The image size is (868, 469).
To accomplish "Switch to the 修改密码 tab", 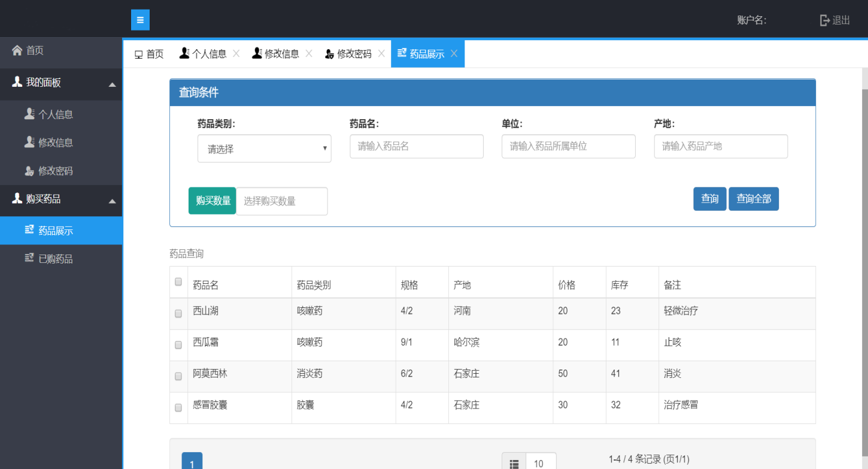I will click(x=348, y=54).
